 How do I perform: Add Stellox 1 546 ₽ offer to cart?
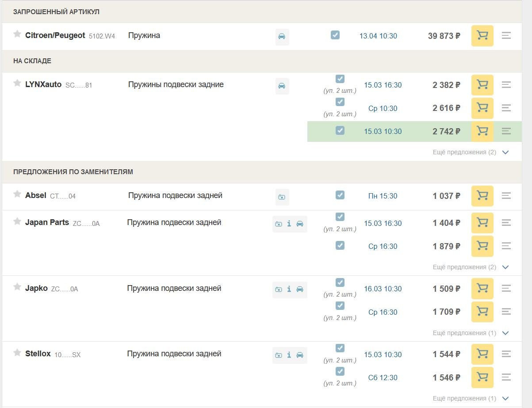(x=482, y=377)
